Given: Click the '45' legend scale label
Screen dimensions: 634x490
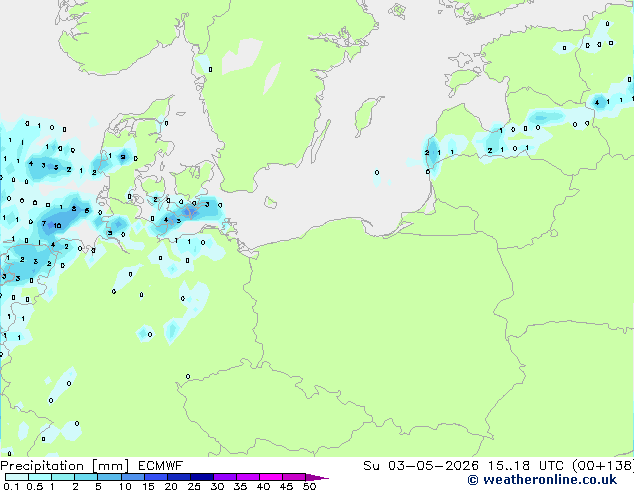Looking at the screenshot, I should [x=287, y=486].
